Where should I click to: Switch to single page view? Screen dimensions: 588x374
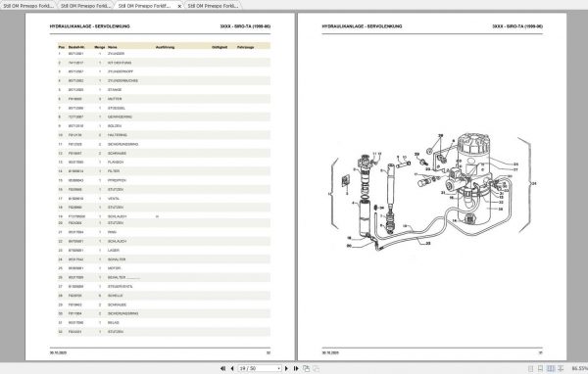[x=530, y=369]
